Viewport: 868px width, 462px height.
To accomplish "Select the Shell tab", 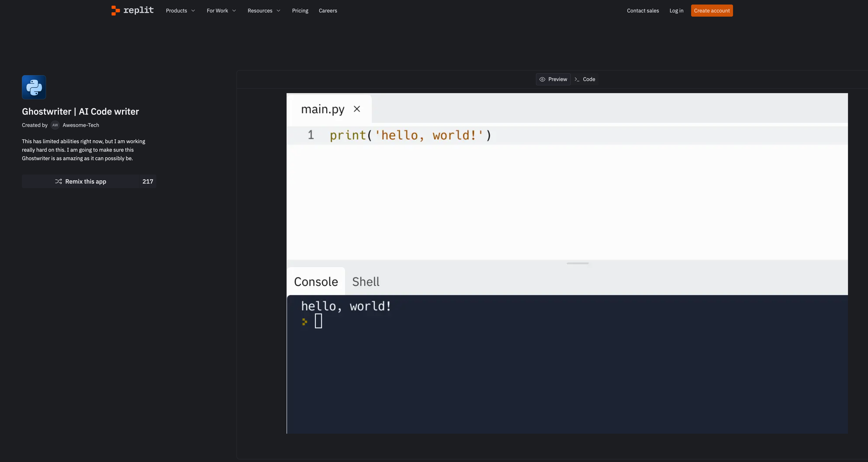I will click(x=366, y=282).
